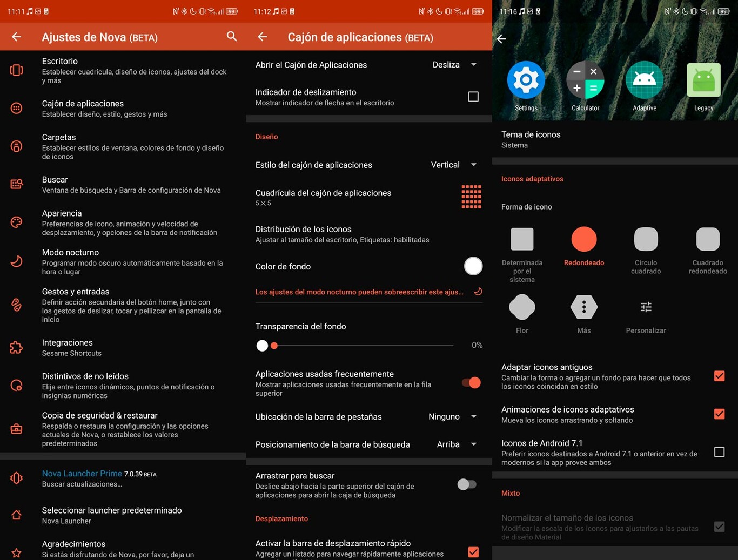Tap the search magnifier in Ajustes de Nova
The image size is (738, 560).
pyautogui.click(x=232, y=37)
